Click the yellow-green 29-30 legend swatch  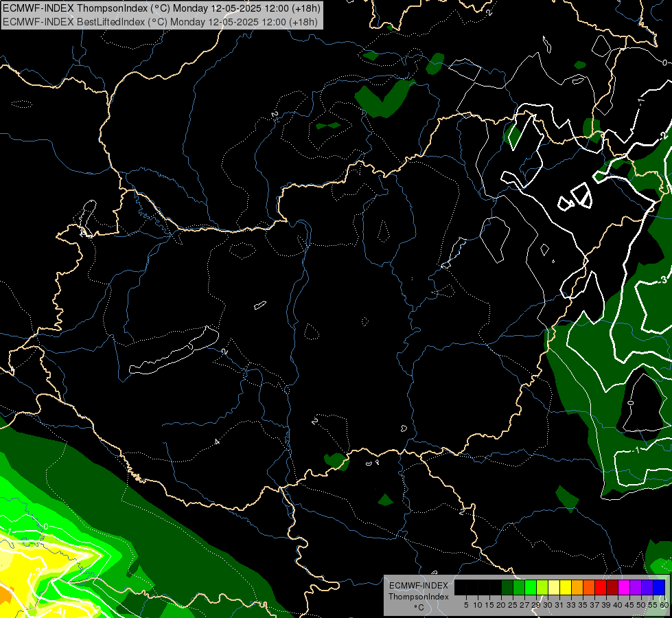pyautogui.click(x=542, y=587)
